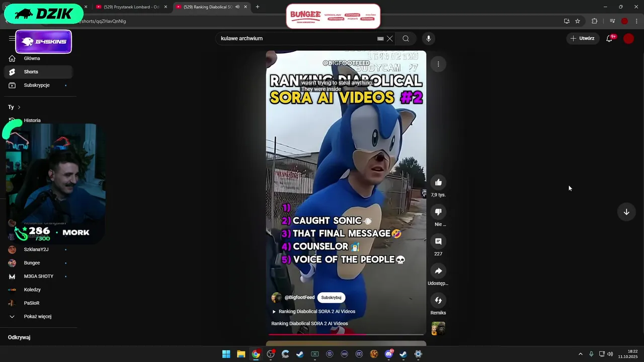This screenshot has width=644, height=362.
Task: Share the video via Udostępnij icon
Action: (438, 271)
